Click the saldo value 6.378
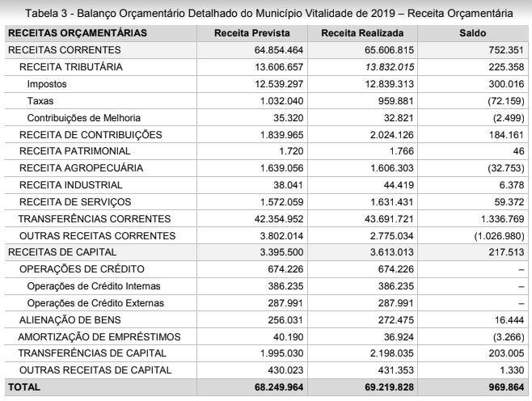Viewport: 532px width, 401px height. pos(512,185)
